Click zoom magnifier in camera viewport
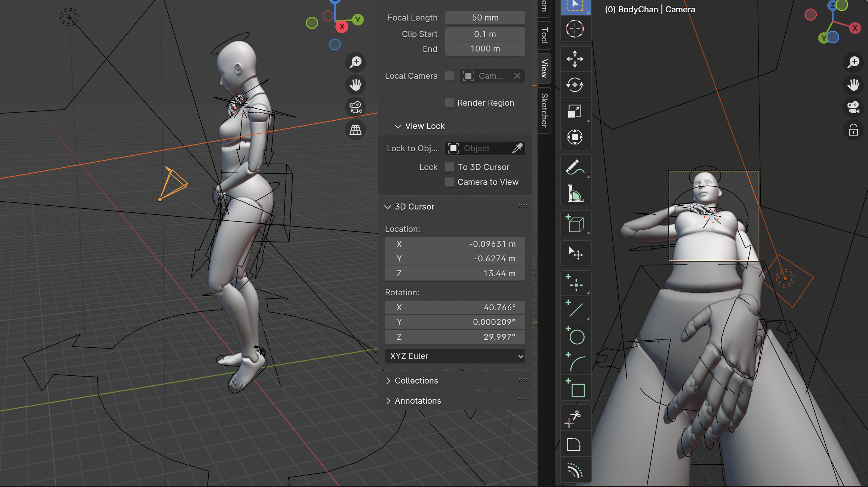This screenshot has width=868, height=487. (853, 62)
